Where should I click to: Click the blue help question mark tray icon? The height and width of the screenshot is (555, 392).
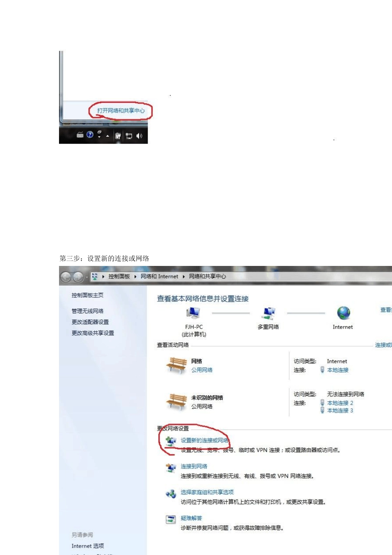tap(90, 135)
